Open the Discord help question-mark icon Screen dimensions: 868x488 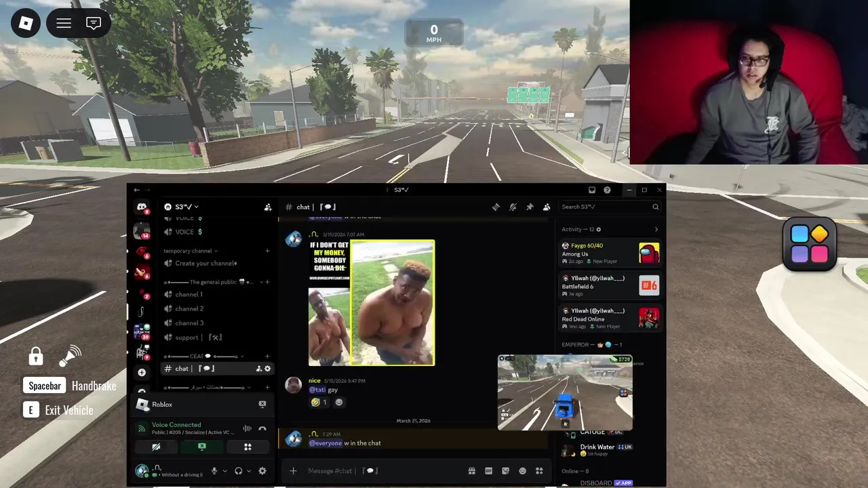coord(608,190)
